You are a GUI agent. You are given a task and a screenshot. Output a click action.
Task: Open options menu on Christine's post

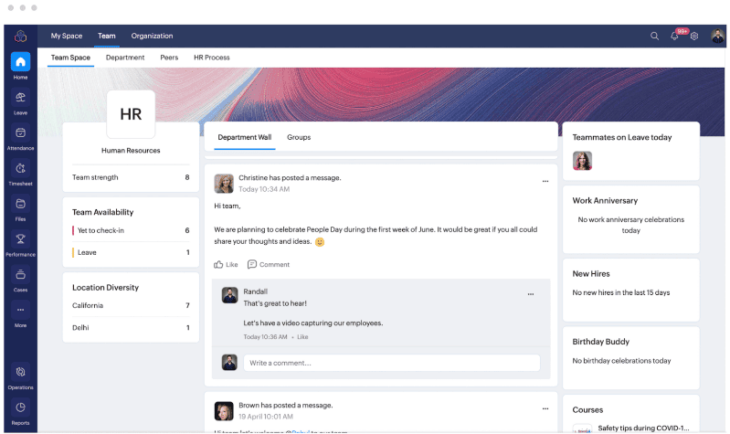click(545, 182)
